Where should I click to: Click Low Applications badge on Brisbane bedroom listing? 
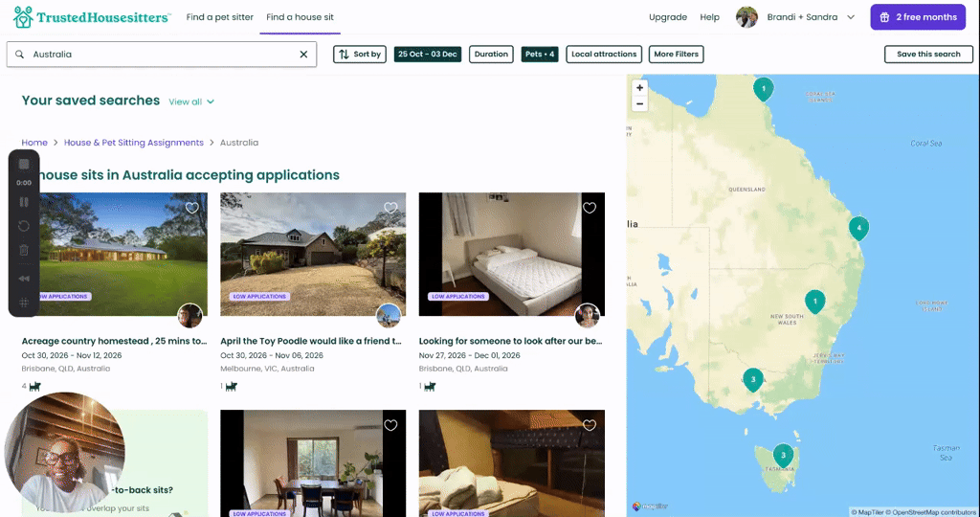[x=457, y=297]
